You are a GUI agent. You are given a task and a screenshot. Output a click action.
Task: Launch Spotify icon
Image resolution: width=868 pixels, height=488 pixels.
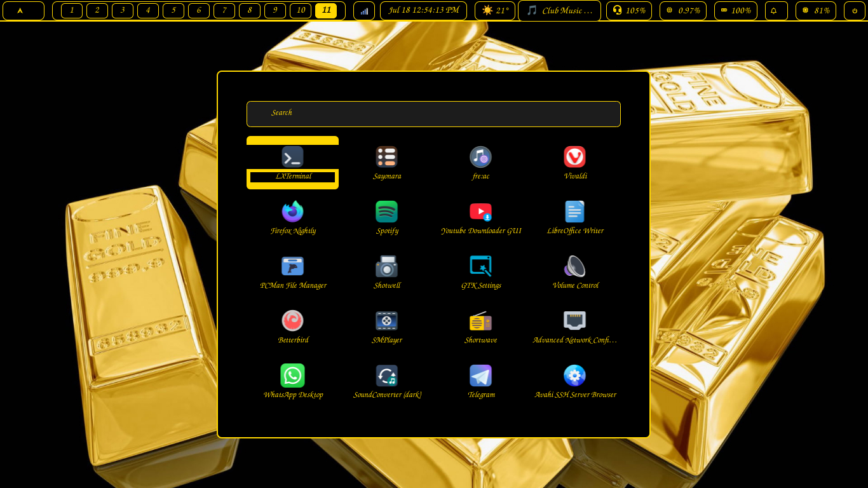click(x=386, y=212)
